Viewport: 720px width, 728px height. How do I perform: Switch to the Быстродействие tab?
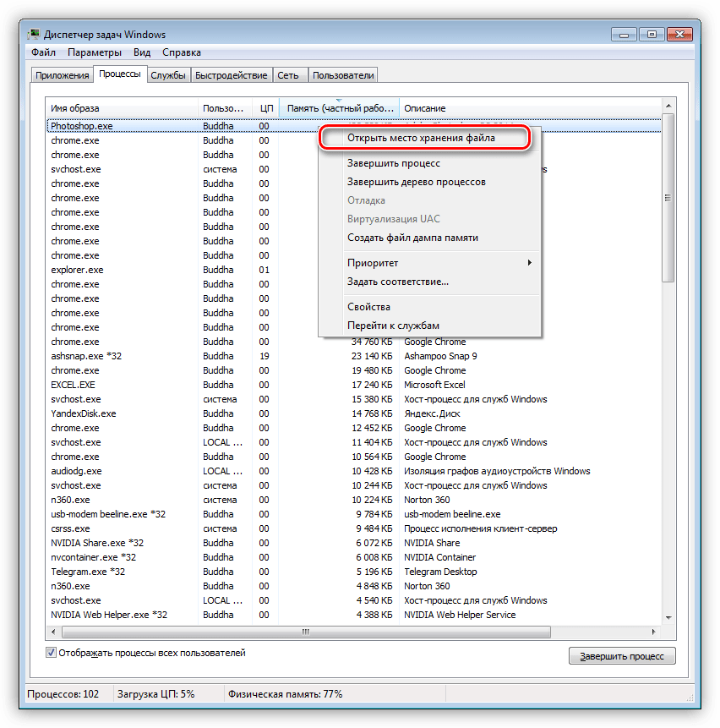pos(231,75)
